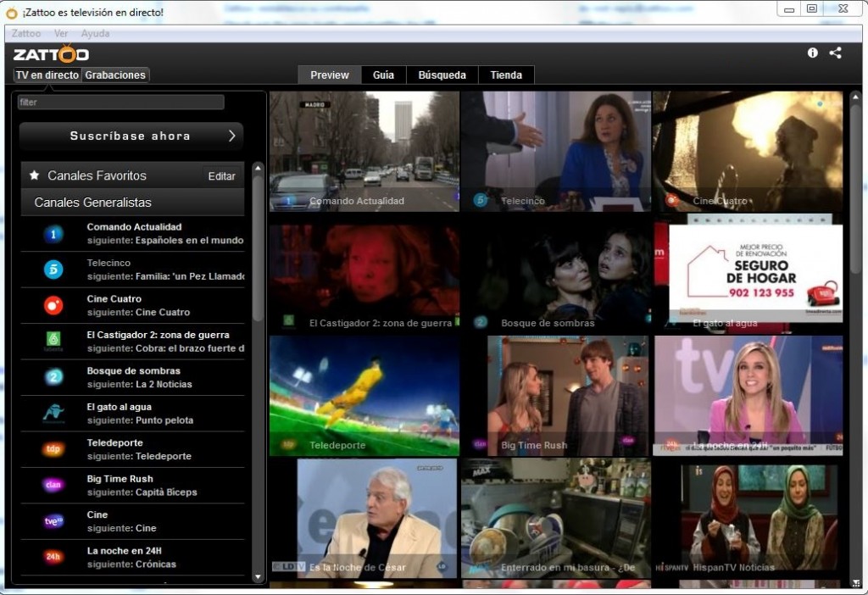Click the Cuatro channel logo in list

(53, 306)
